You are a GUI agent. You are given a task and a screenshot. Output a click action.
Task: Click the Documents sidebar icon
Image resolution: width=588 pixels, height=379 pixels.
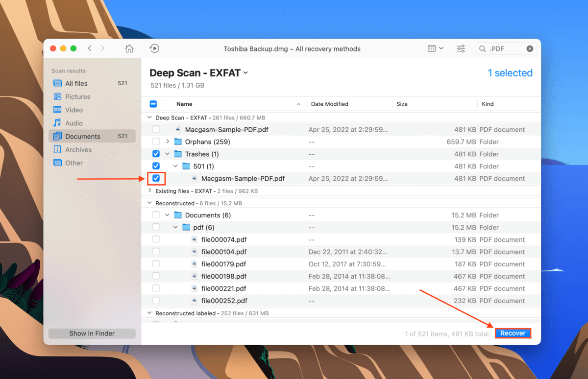[57, 136]
